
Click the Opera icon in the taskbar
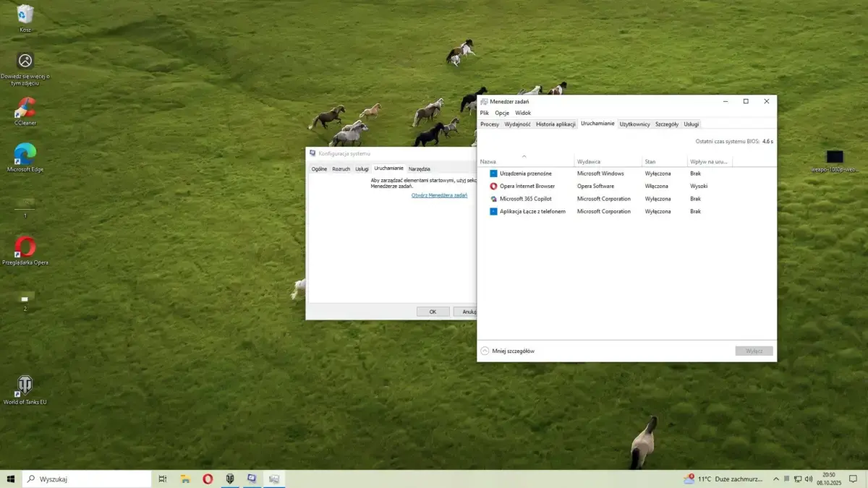pos(208,479)
